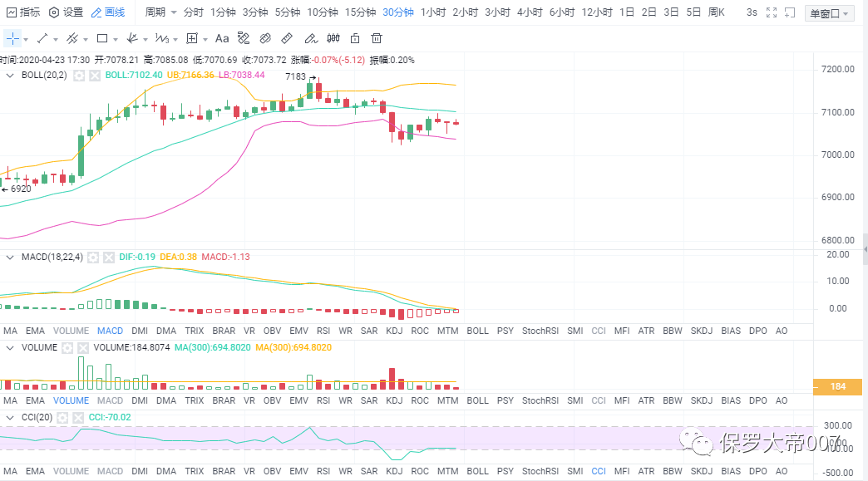
Task: Switch to the 1分钟 timeframe
Action: coord(223,12)
